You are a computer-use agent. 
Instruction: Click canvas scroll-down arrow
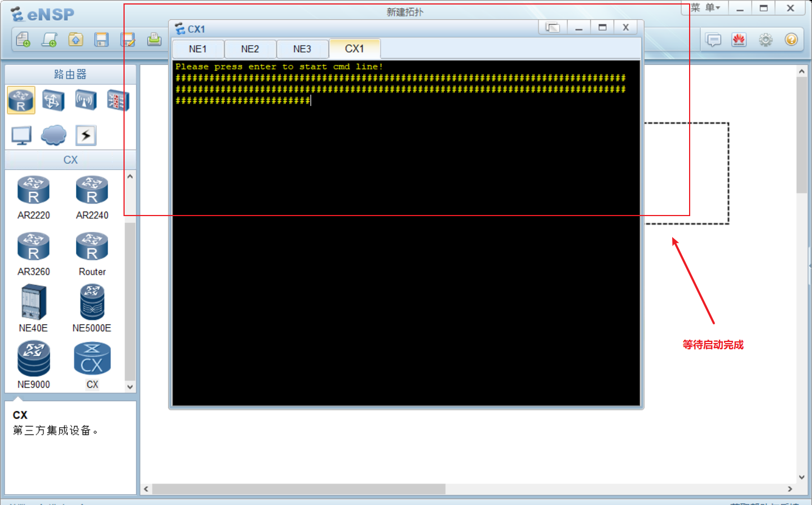(x=801, y=477)
